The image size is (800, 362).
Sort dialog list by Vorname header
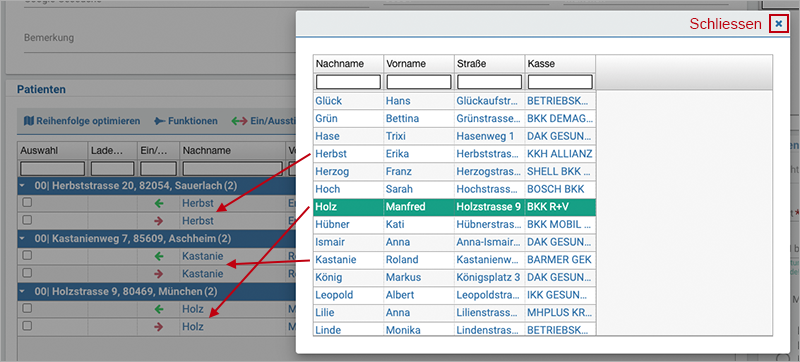tap(419, 64)
